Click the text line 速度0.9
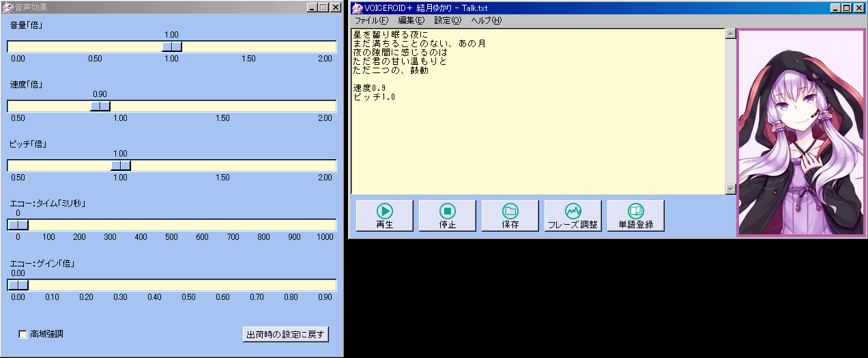The width and height of the screenshot is (868, 358). pos(369,88)
